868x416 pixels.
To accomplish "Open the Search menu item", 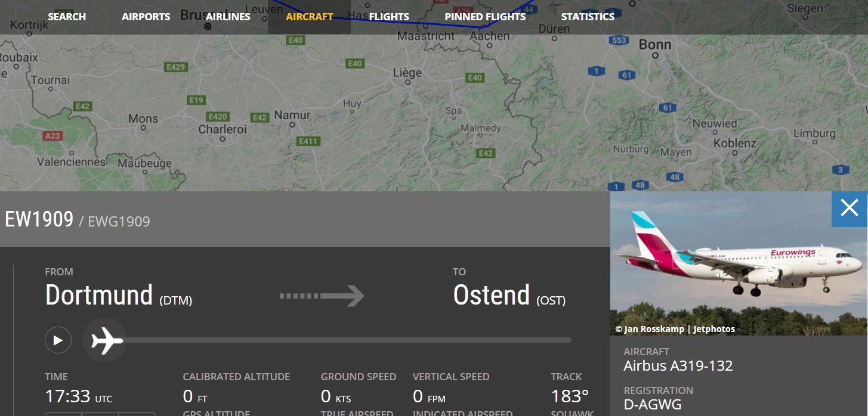I will [67, 17].
